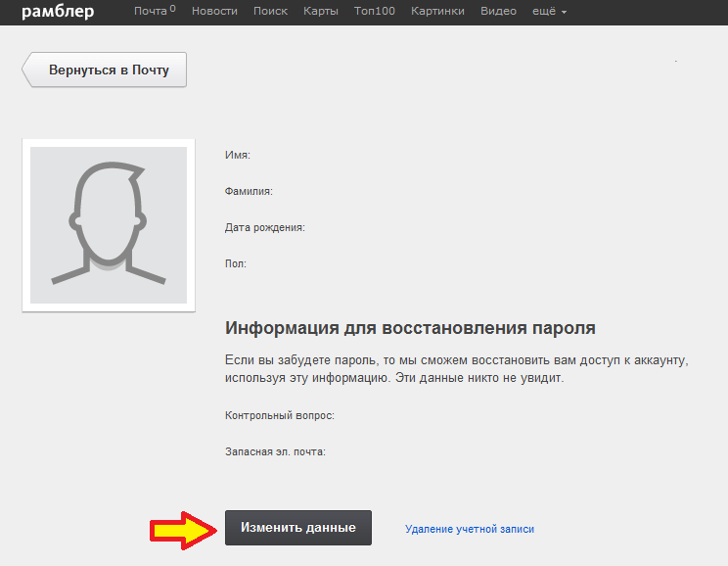Click the Контрольный вопрос label
The image size is (728, 566).
tap(280, 415)
